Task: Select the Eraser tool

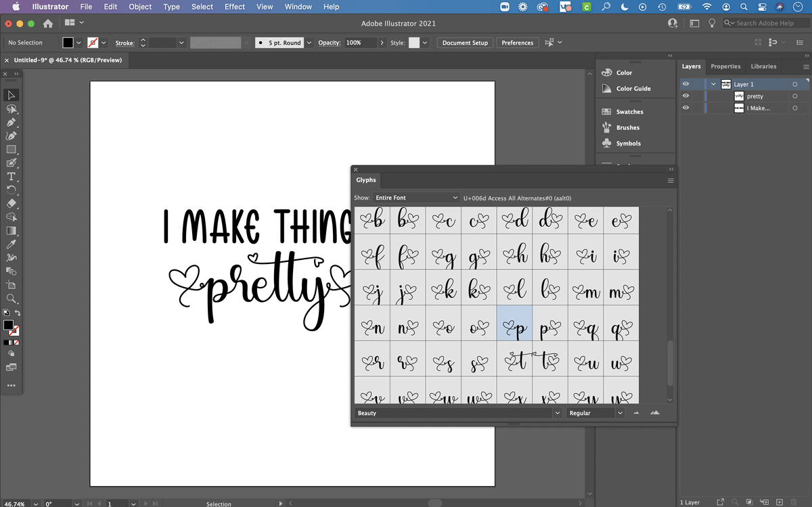Action: click(11, 203)
